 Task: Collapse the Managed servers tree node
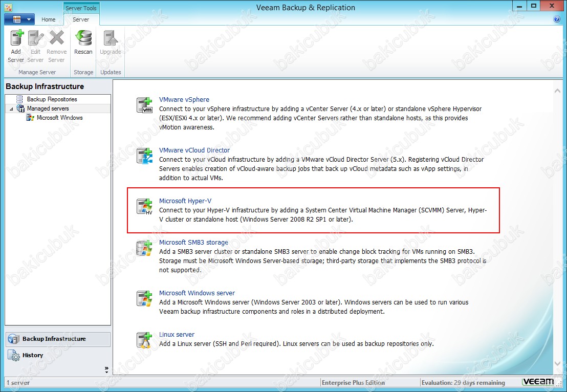click(11, 109)
